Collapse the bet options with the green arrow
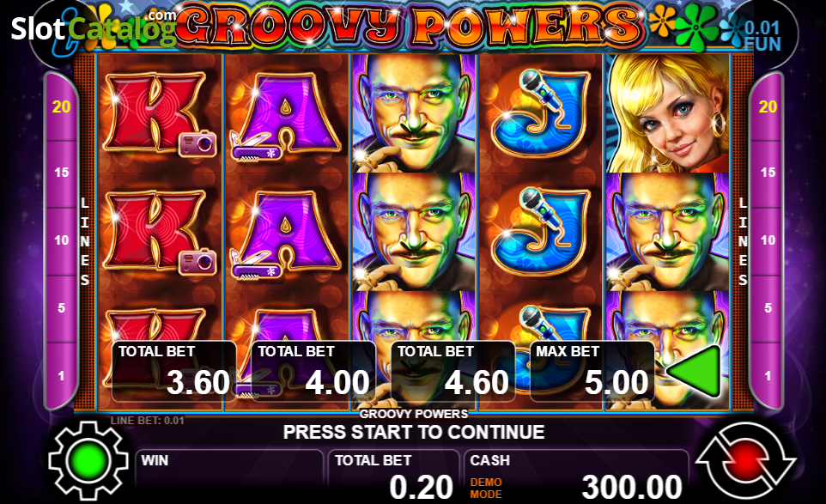The width and height of the screenshot is (826, 504). point(695,371)
